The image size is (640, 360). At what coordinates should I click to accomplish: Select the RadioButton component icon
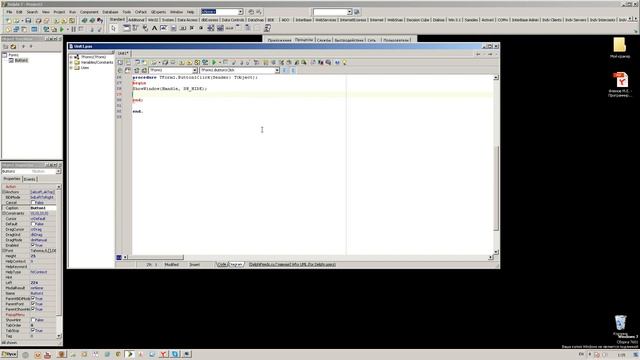[201, 28]
